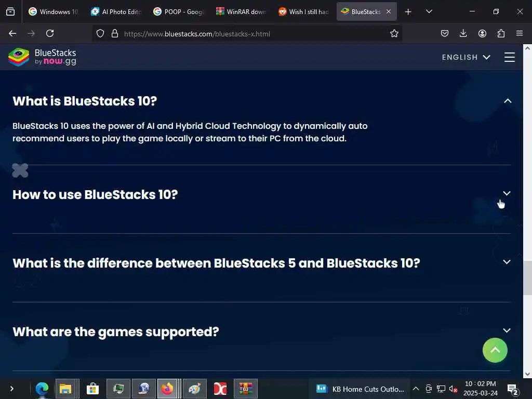
Task: Click the "What are the games supported?" heading
Action: click(116, 331)
